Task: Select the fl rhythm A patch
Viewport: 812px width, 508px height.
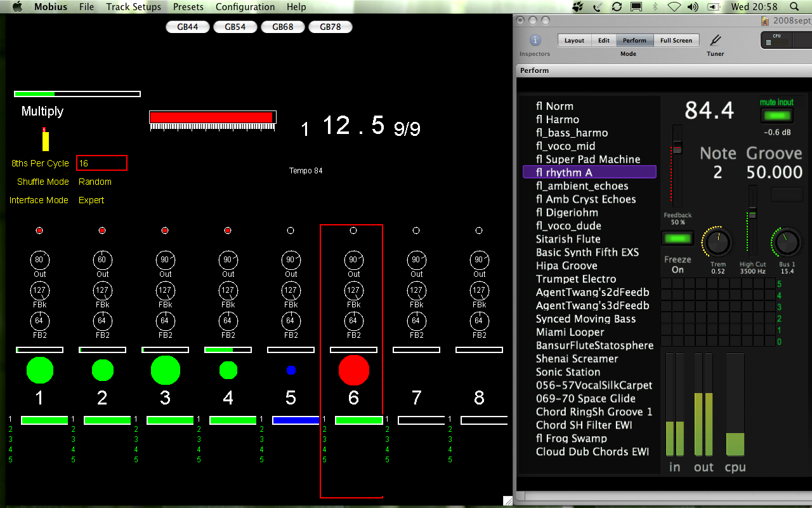Action: (589, 172)
